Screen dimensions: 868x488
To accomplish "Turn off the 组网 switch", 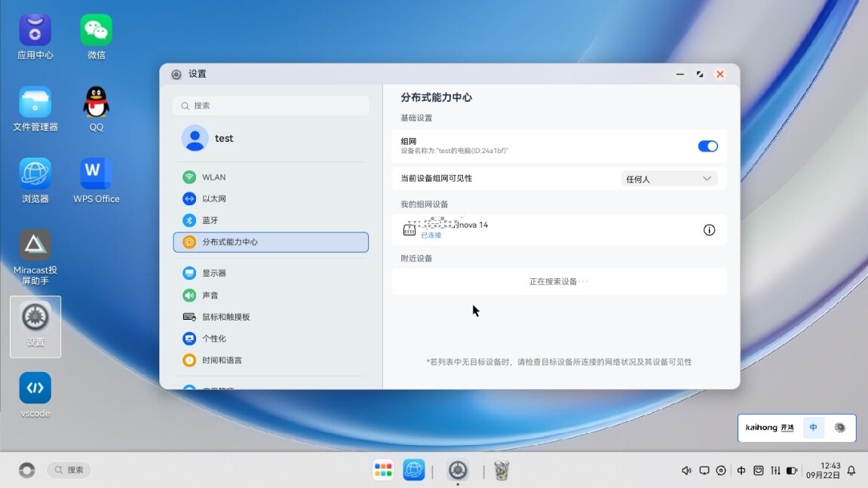I will [707, 146].
